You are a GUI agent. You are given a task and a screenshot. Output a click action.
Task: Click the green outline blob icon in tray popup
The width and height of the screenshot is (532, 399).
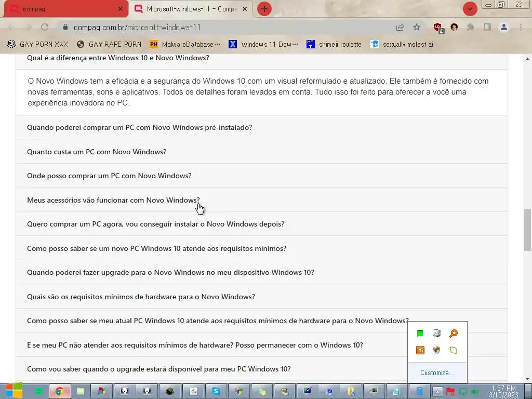click(x=453, y=350)
